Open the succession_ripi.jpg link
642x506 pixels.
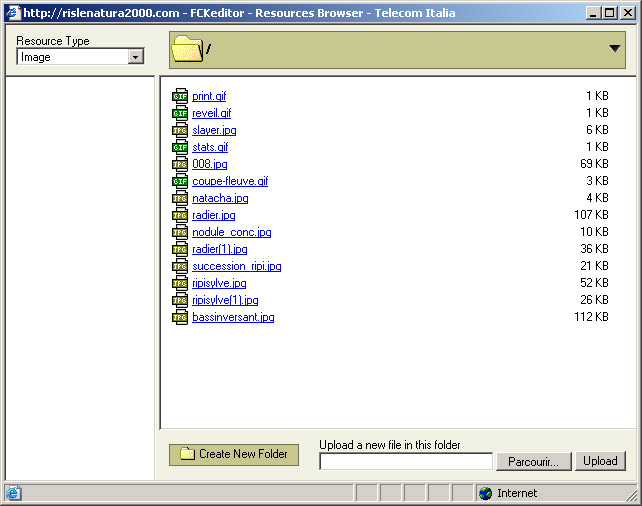click(237, 266)
